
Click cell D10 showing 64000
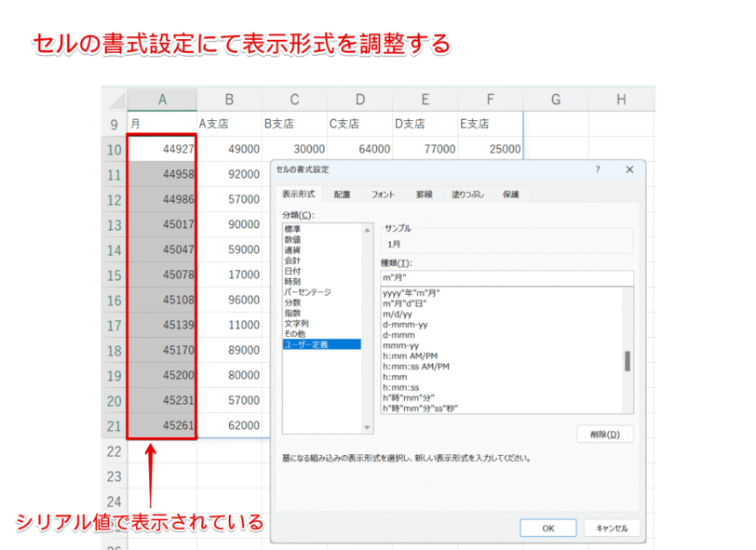click(x=360, y=149)
